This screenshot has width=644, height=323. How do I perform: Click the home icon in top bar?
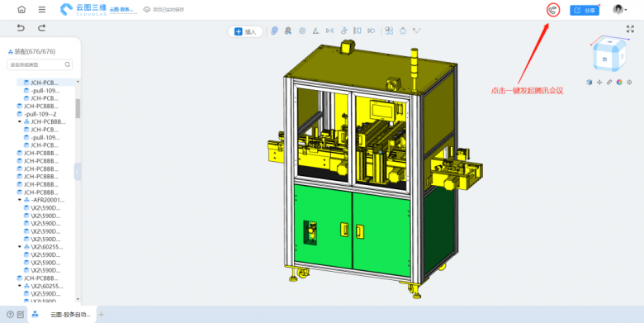pyautogui.click(x=21, y=9)
